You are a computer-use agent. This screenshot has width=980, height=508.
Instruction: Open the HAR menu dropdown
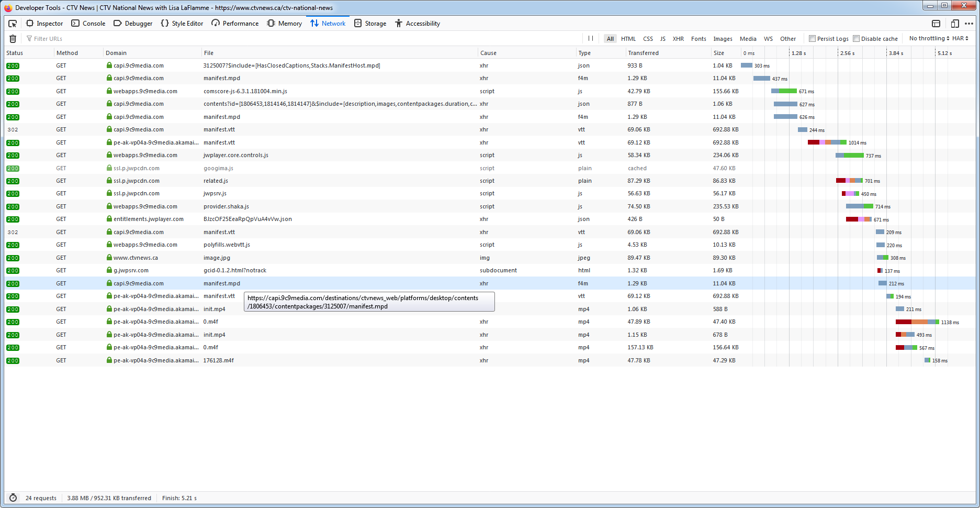pyautogui.click(x=960, y=38)
